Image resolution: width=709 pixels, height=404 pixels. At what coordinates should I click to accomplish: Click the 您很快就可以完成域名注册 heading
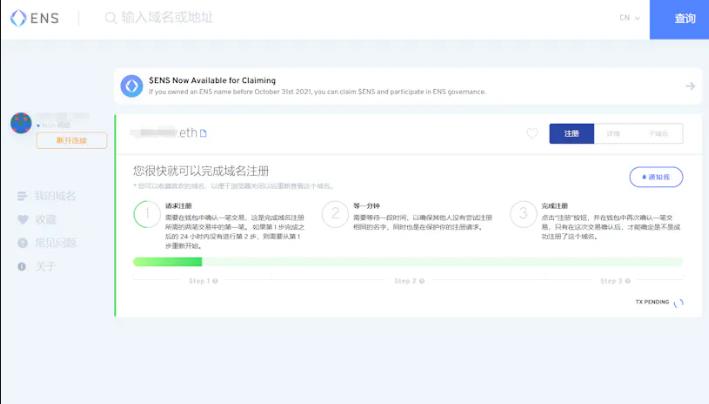(201, 171)
